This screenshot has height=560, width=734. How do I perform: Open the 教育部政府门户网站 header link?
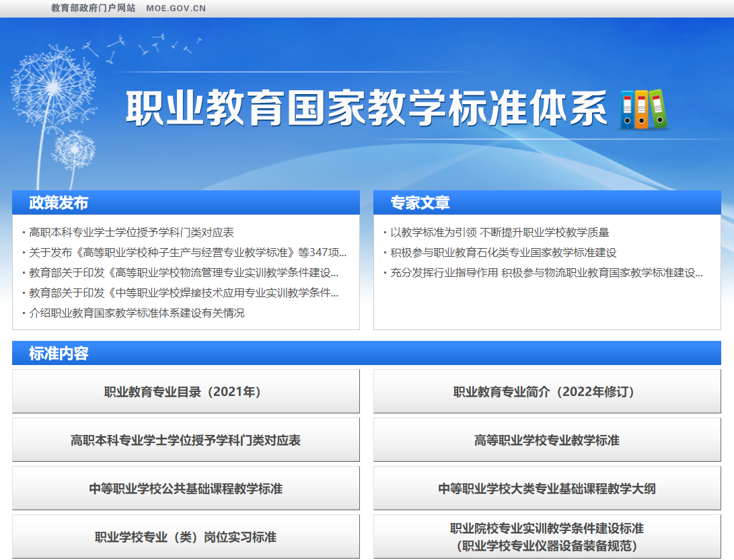[x=93, y=8]
